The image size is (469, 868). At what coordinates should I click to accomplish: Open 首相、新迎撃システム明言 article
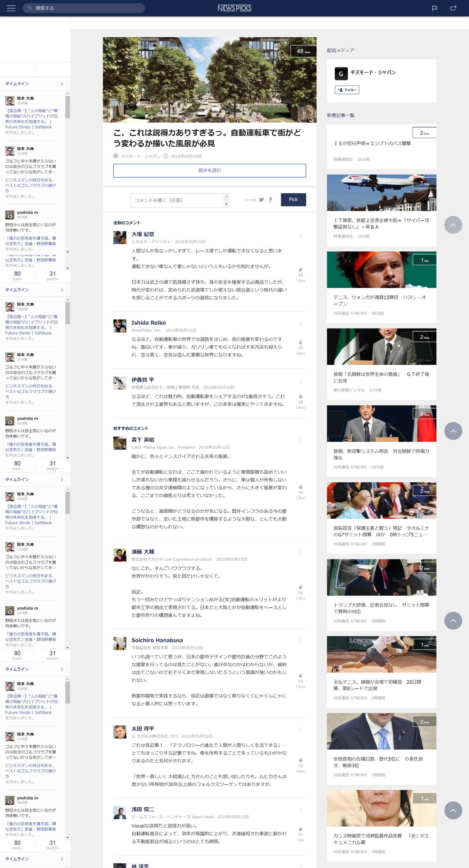[x=381, y=441]
